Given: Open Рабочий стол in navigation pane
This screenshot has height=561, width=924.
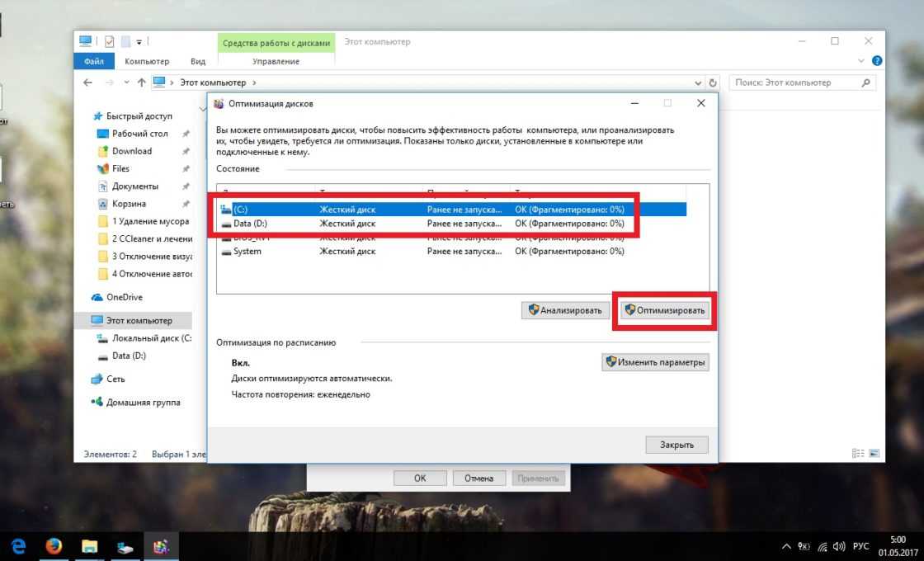Looking at the screenshot, I should click(139, 134).
